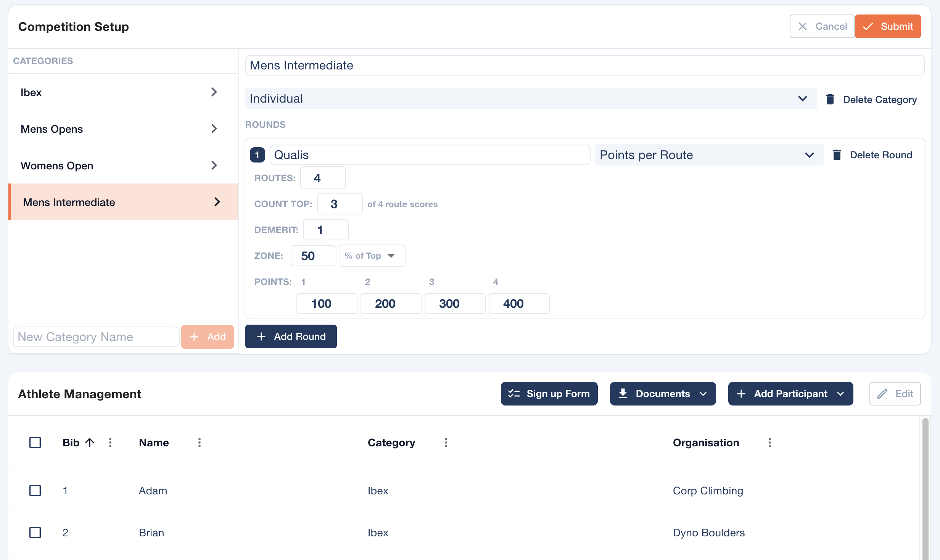Open the Bib column options menu

pyautogui.click(x=110, y=443)
